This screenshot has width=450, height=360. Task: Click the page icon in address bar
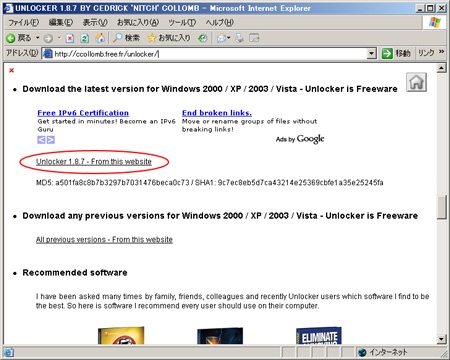pyautogui.click(x=48, y=54)
